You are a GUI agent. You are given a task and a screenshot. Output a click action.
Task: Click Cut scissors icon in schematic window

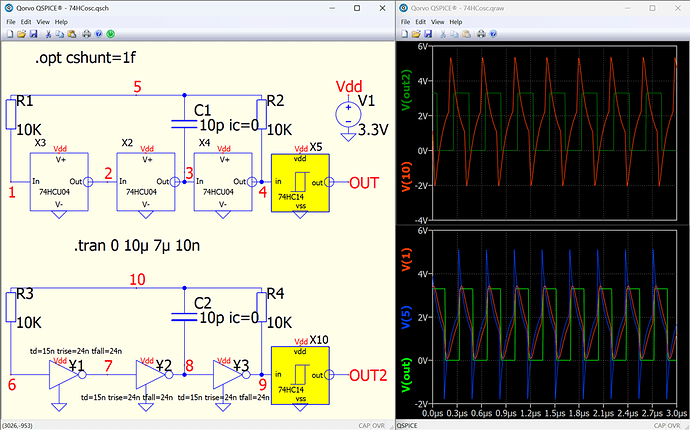click(x=48, y=34)
